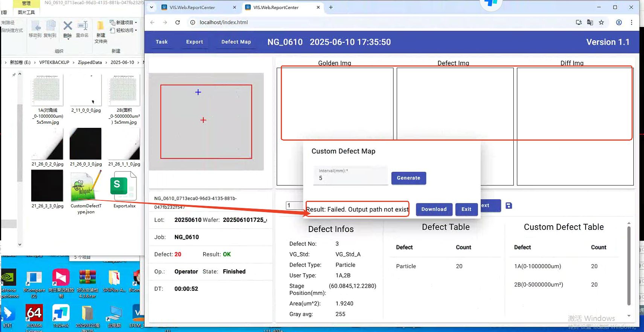The width and height of the screenshot is (644, 332).
Task: Click the install app icon
Action: pos(579,22)
